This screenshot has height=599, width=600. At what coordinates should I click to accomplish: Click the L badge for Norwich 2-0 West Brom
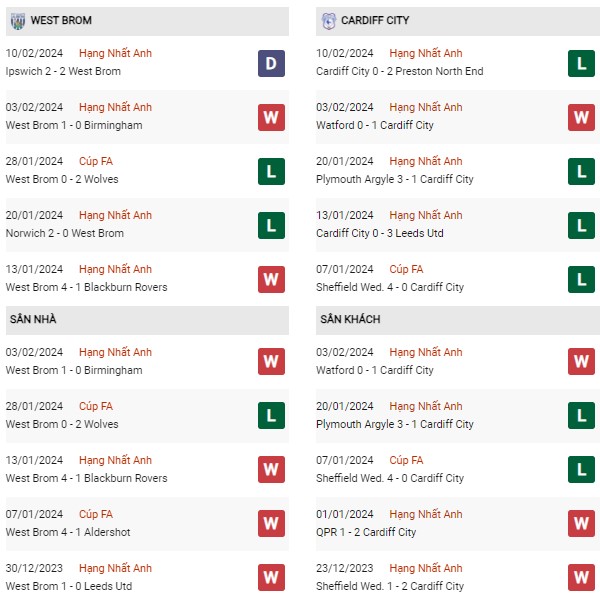tap(271, 225)
